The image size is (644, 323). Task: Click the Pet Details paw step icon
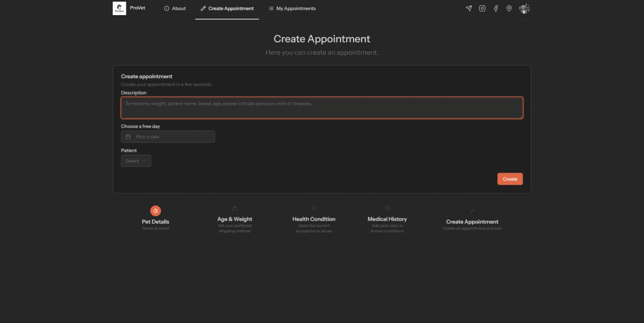point(155,211)
